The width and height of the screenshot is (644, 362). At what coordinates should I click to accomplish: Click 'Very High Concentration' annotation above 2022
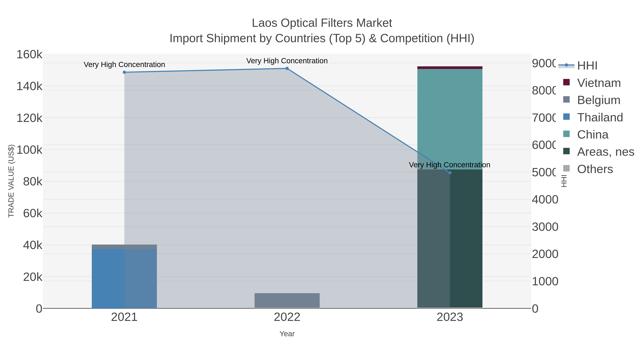[287, 61]
